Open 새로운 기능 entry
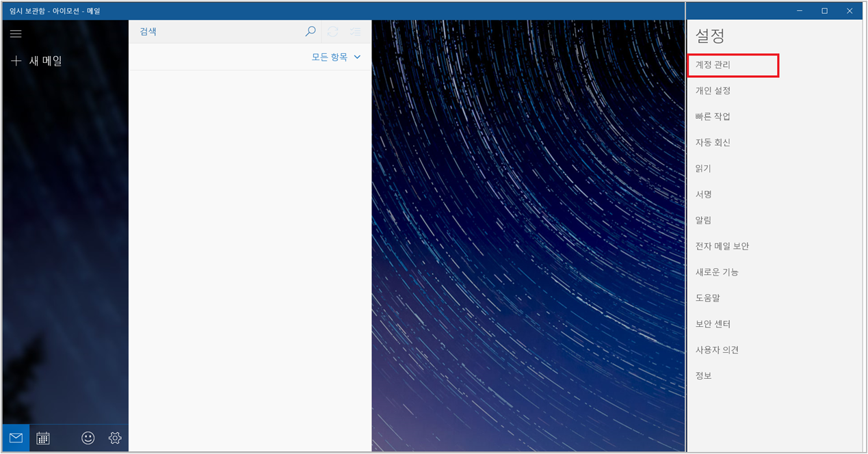868x454 pixels. (x=717, y=273)
